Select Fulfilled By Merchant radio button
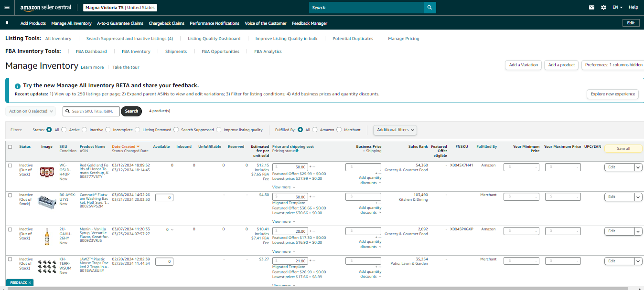Viewport: 644px width, 290px height. [x=339, y=130]
